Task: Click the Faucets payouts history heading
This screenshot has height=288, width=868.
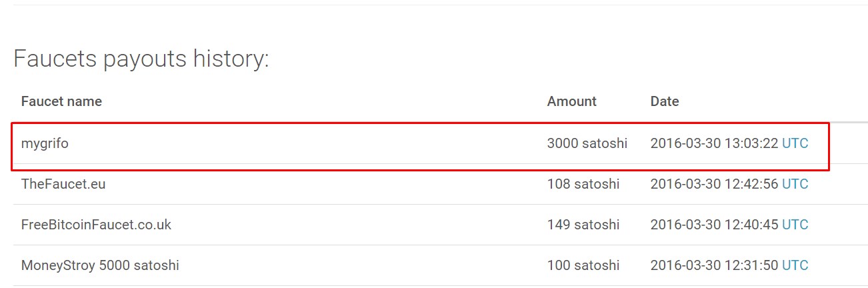Action: 141,59
